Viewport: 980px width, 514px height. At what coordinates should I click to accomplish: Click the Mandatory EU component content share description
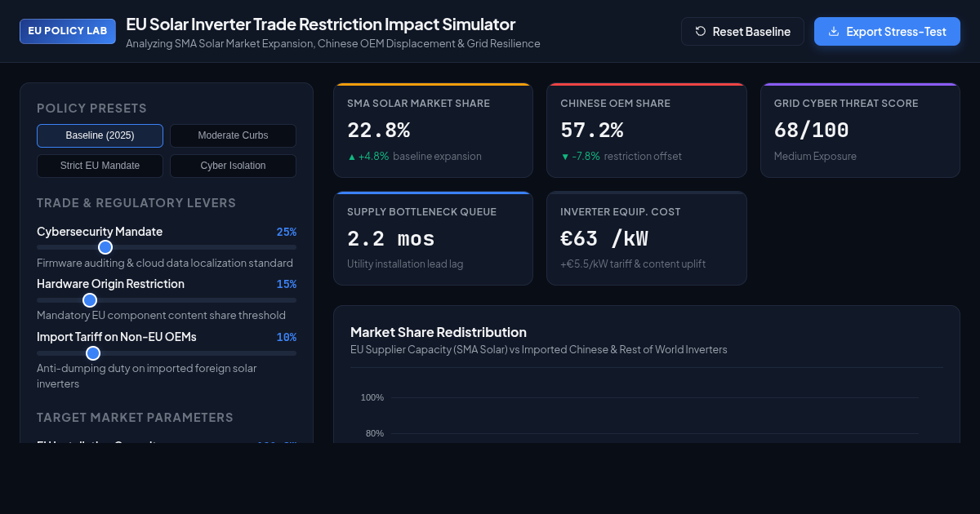162,315
